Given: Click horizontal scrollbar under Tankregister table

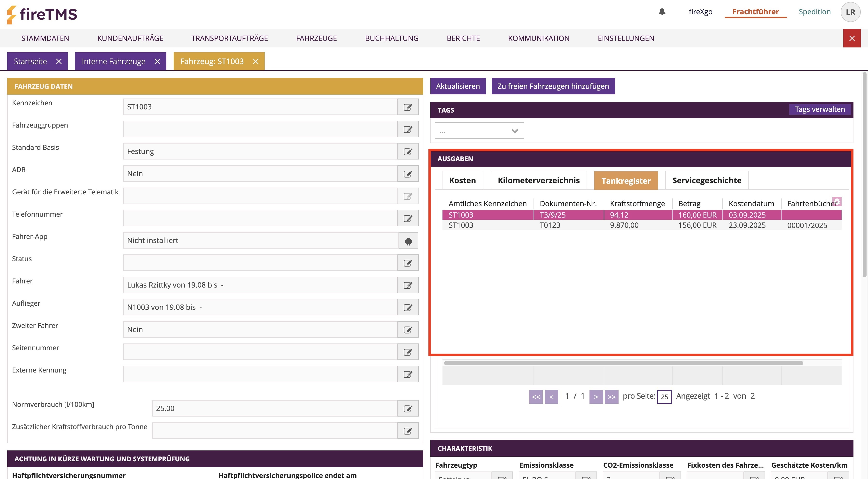Looking at the screenshot, I should pyautogui.click(x=623, y=363).
